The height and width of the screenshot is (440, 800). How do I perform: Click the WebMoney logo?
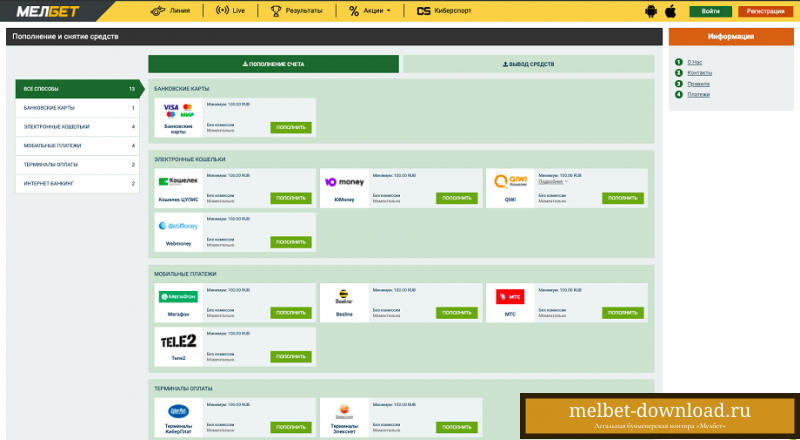(x=178, y=226)
